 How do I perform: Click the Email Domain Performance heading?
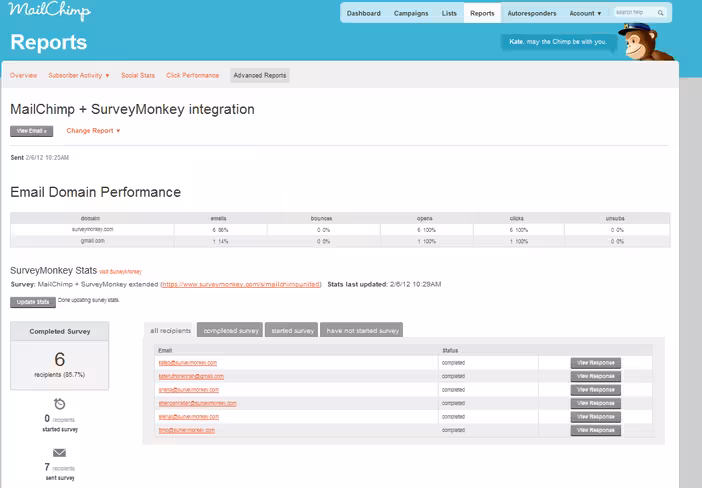(95, 192)
